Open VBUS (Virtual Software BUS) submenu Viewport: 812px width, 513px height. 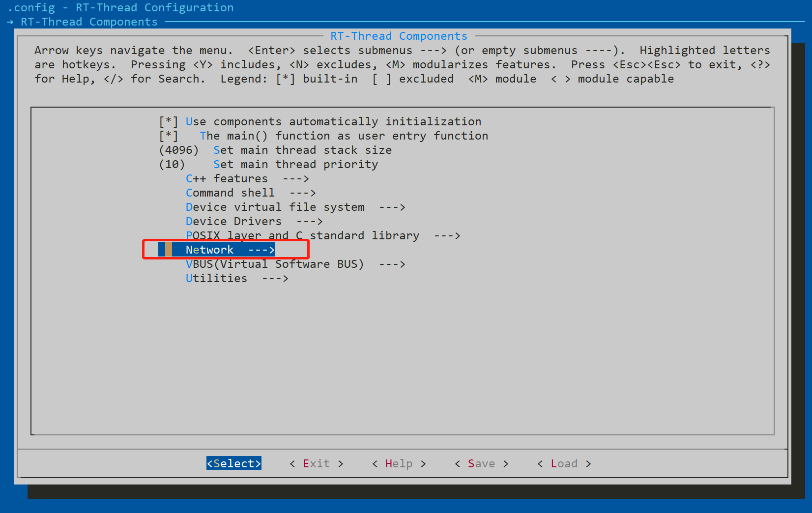point(295,264)
